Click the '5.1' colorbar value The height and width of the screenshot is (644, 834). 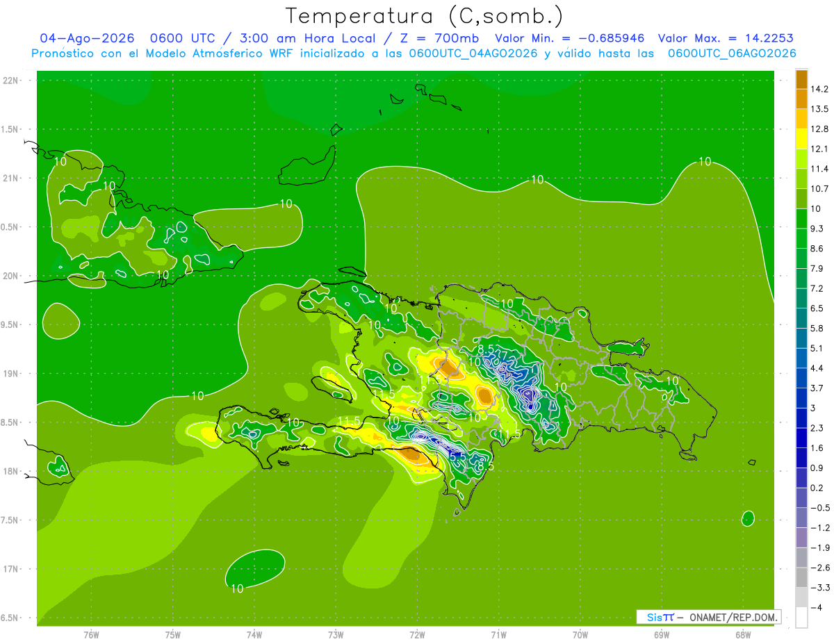[x=817, y=348]
